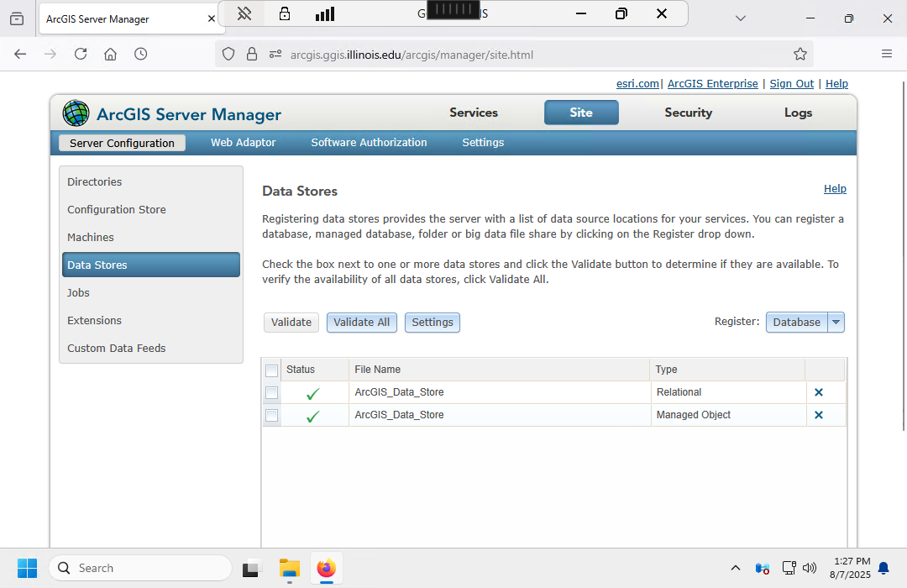This screenshot has height=588, width=907.
Task: Click the Validate All button
Action: coord(361,323)
